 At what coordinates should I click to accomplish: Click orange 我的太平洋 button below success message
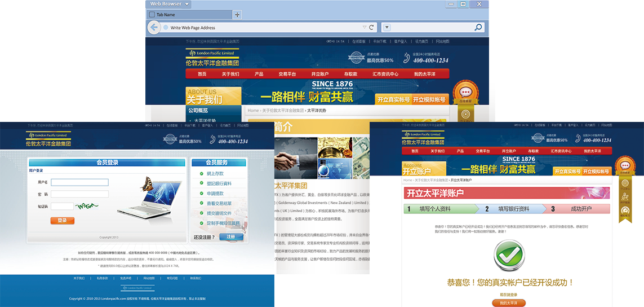[508, 303]
